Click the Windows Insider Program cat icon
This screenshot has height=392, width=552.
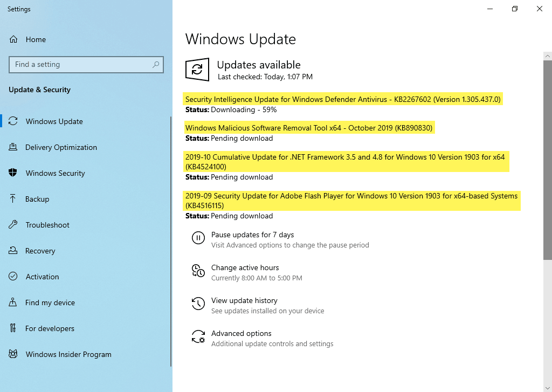13,354
